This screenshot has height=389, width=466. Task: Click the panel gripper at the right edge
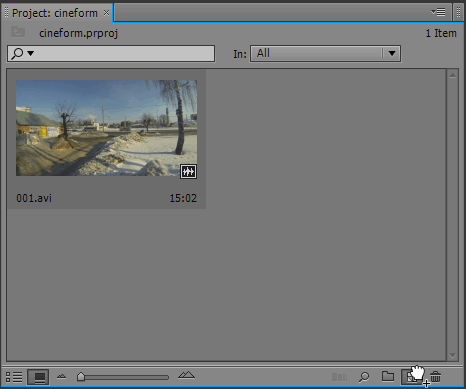coord(459,12)
